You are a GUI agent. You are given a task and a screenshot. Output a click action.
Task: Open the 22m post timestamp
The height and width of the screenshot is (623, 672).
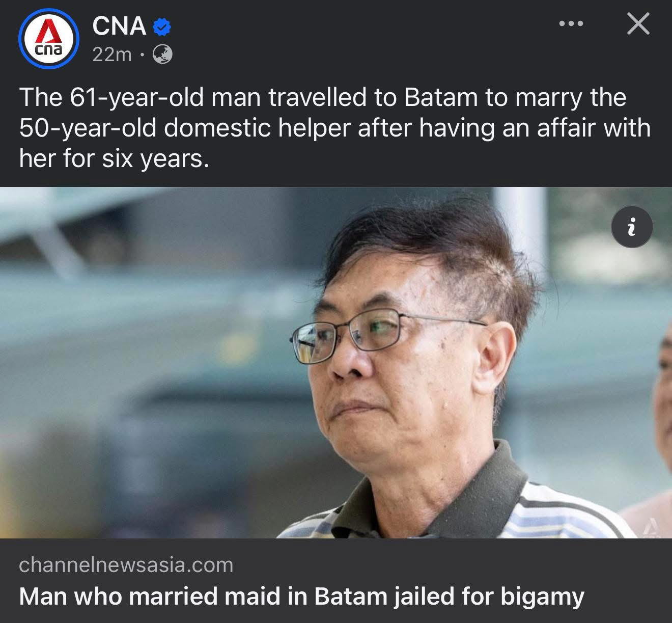112,55
